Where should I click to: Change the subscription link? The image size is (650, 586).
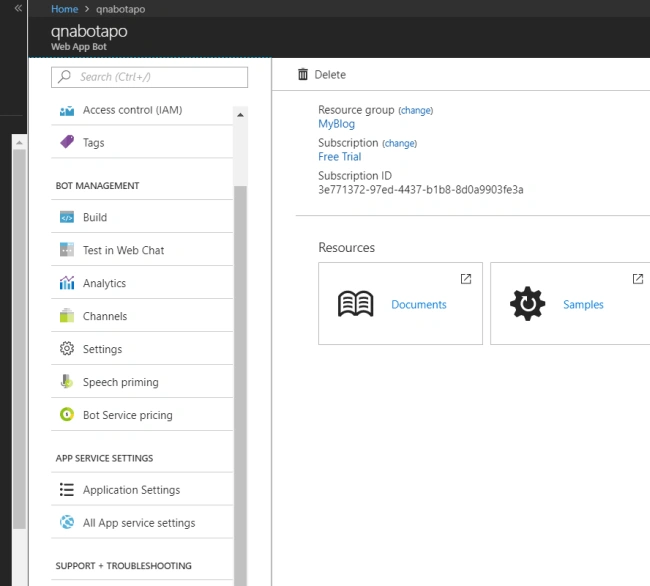400,143
